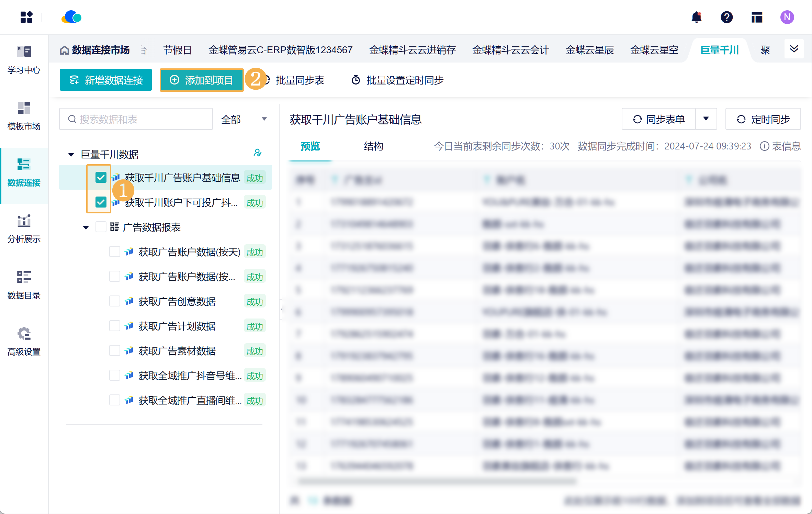Click the help question mark icon
Image resolution: width=812 pixels, height=514 pixels.
726,17
